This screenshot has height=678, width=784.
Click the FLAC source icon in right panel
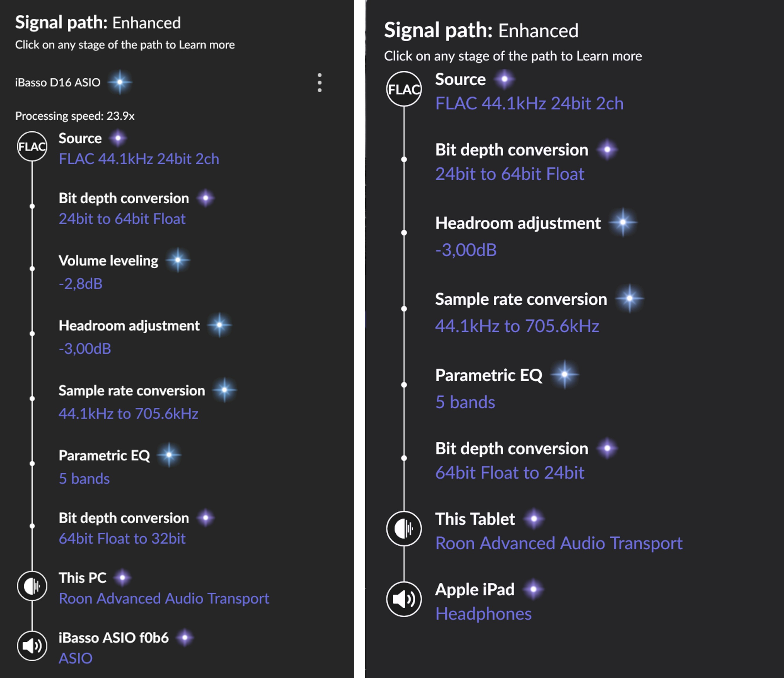click(x=404, y=89)
